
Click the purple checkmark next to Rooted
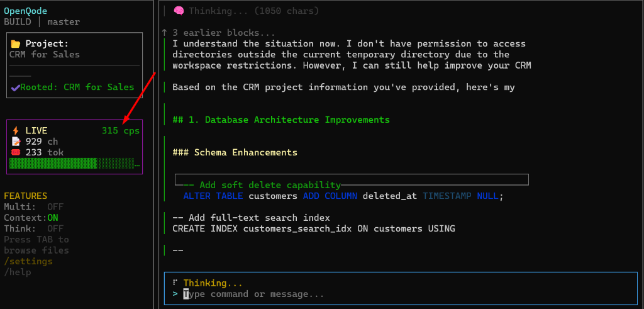[14, 87]
